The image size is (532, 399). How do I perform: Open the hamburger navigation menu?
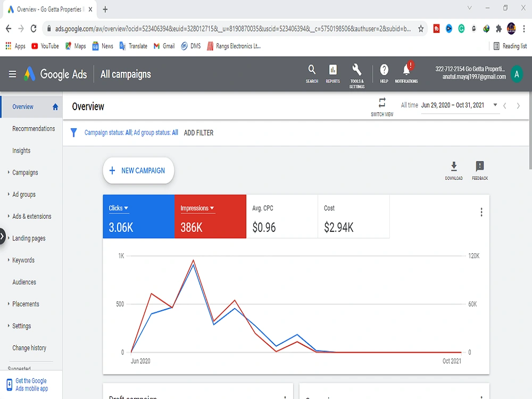click(x=13, y=74)
